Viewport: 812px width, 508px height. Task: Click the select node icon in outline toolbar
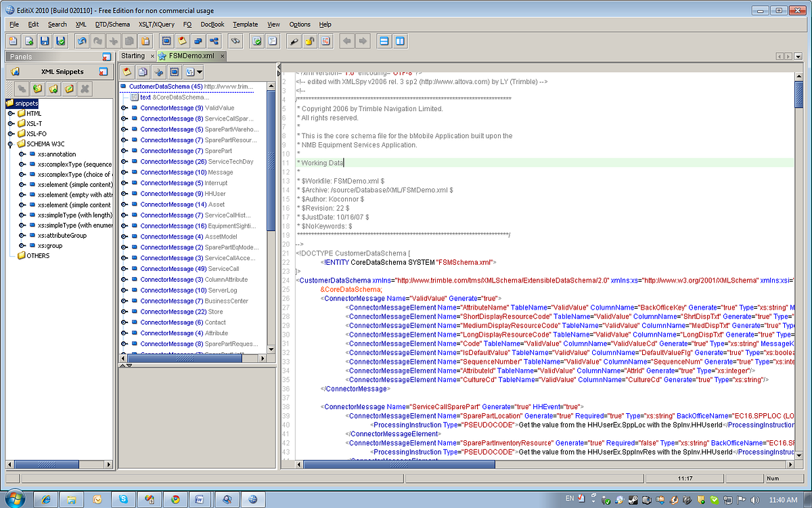175,72
